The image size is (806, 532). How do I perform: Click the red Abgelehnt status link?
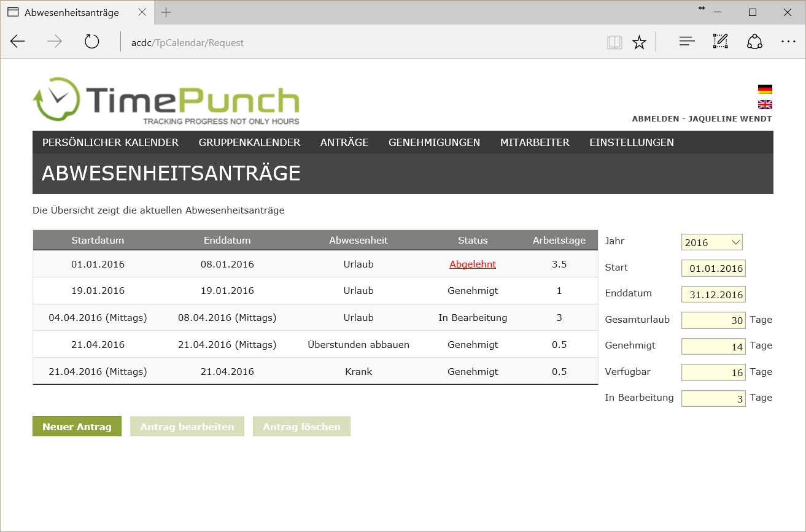point(472,264)
